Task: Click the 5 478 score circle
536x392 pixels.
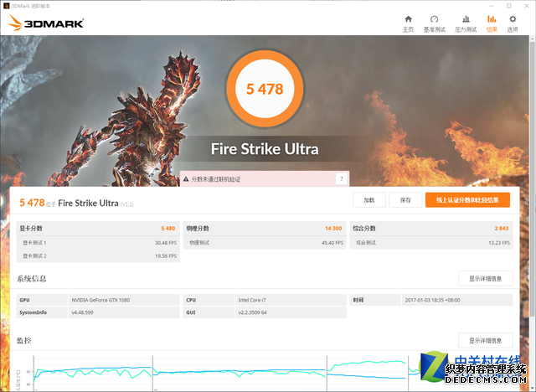Action: pos(265,89)
